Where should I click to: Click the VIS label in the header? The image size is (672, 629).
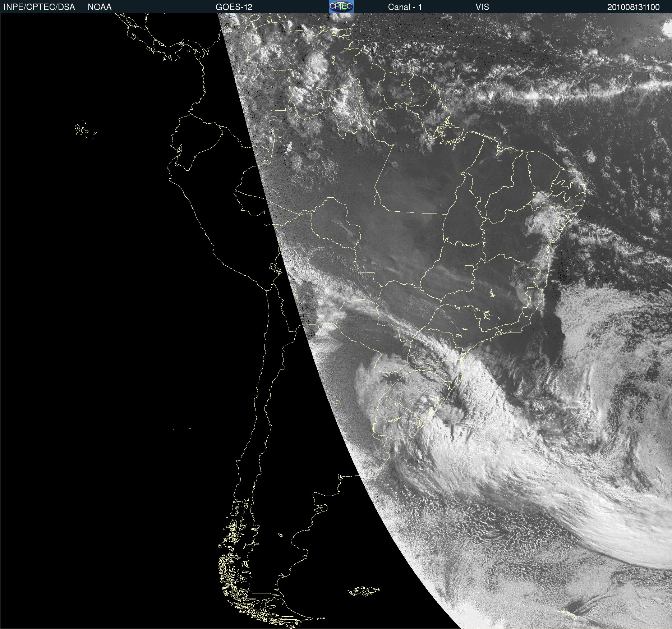pyautogui.click(x=482, y=7)
